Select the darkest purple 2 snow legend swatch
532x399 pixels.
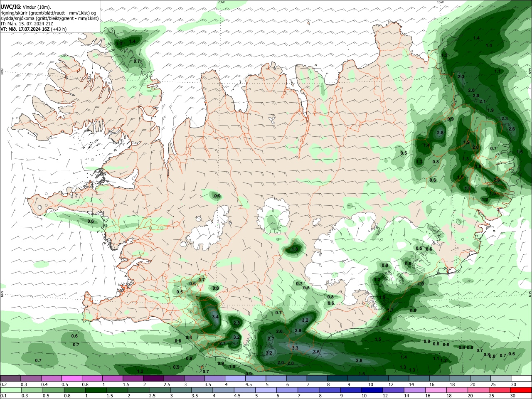[153, 378]
